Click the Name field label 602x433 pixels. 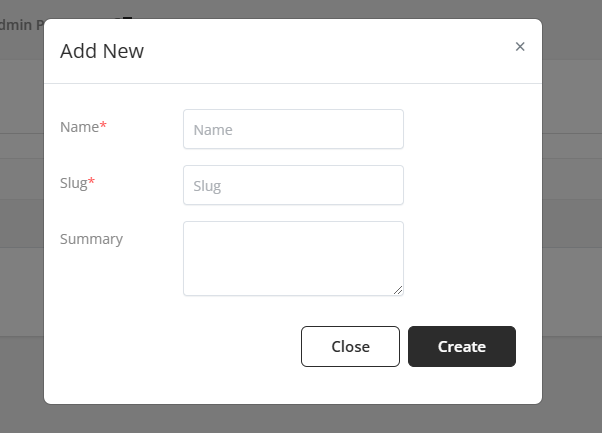coord(79,127)
